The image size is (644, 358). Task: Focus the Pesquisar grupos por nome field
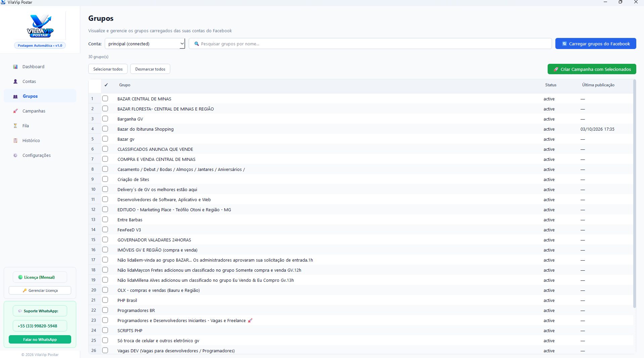(370, 44)
